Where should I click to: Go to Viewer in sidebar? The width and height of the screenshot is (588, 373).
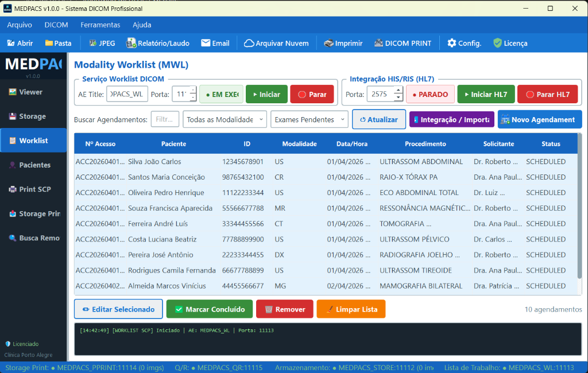pos(33,92)
